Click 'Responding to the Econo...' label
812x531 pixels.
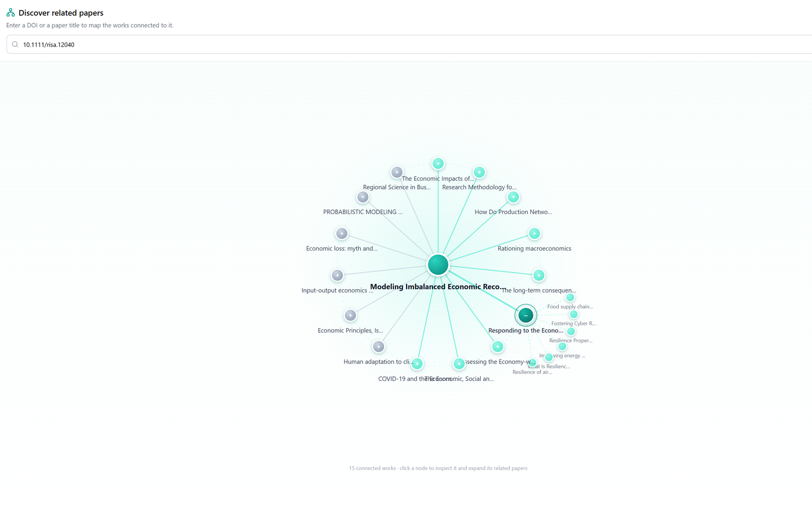[x=526, y=331]
